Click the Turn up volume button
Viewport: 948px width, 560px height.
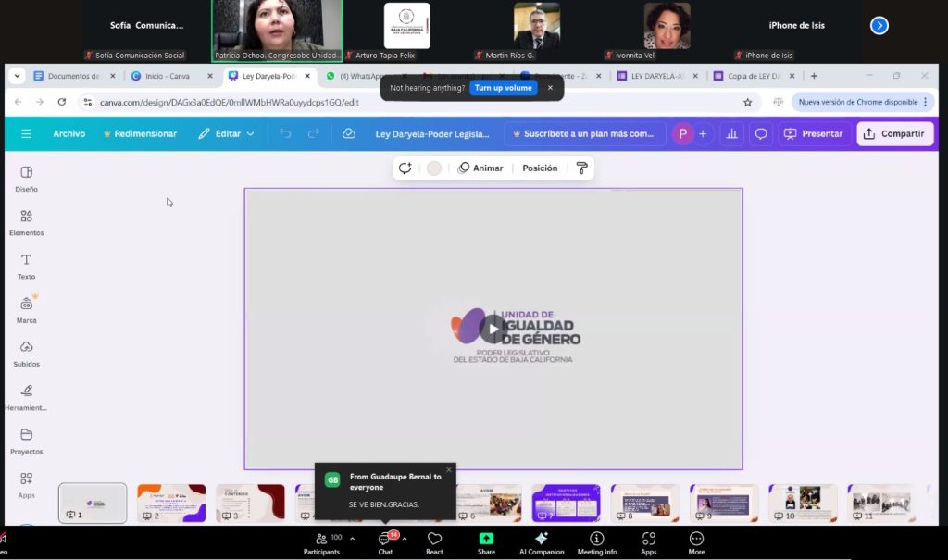click(504, 88)
